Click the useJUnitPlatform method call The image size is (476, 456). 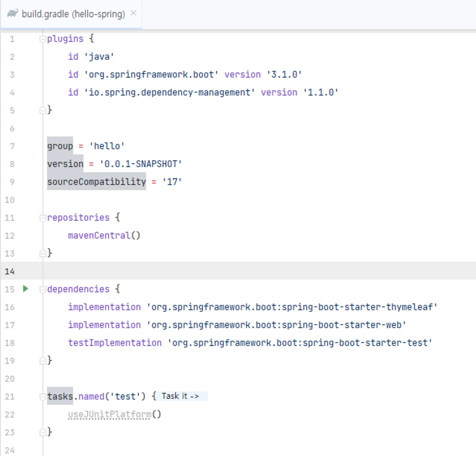pyautogui.click(x=109, y=415)
